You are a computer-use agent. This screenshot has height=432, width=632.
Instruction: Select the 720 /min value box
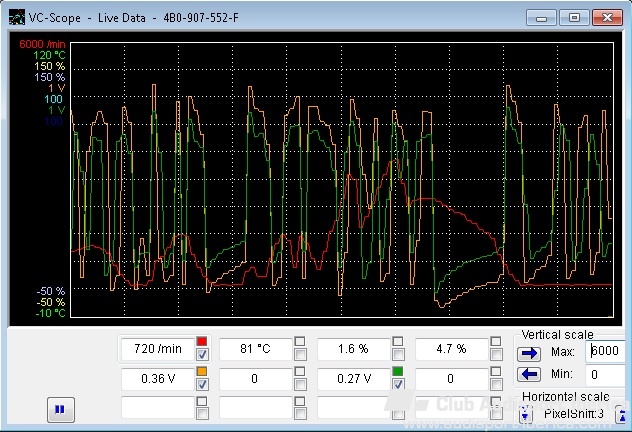pyautogui.click(x=156, y=349)
